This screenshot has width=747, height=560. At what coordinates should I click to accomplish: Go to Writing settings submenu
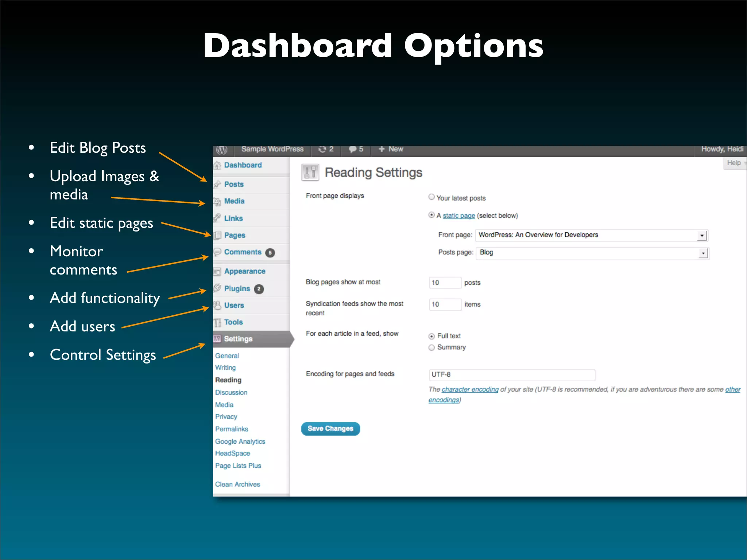225,368
